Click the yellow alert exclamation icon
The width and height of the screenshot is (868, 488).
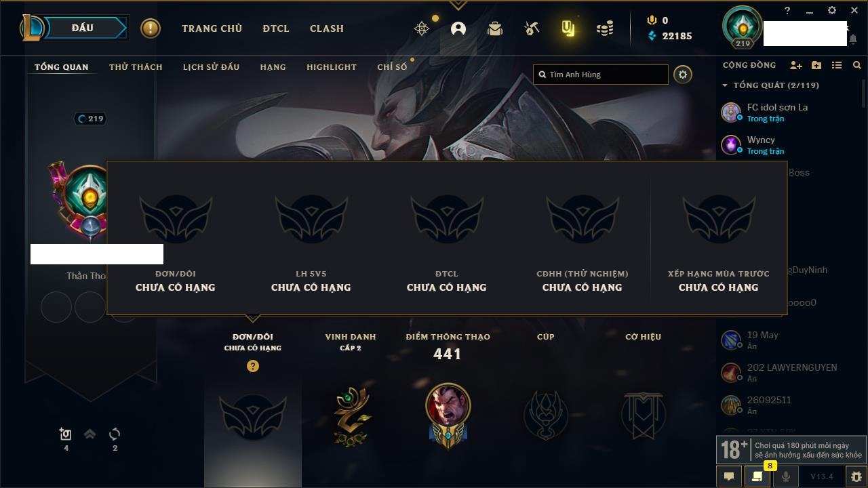click(151, 28)
